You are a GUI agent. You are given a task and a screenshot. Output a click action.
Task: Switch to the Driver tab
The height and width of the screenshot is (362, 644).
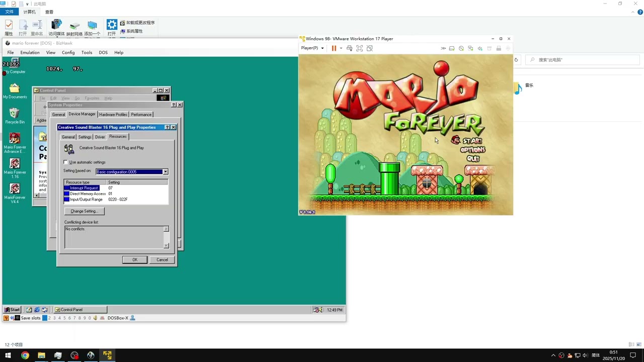(100, 137)
